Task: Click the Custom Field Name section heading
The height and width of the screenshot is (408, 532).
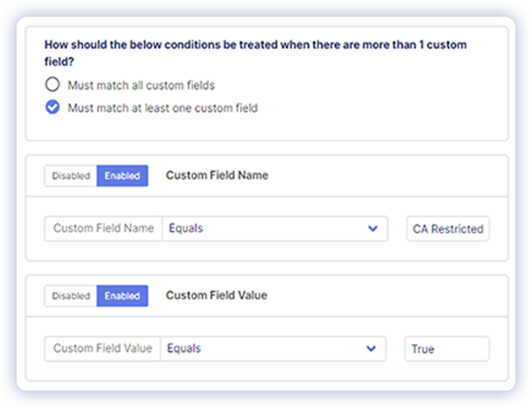Action: [217, 175]
